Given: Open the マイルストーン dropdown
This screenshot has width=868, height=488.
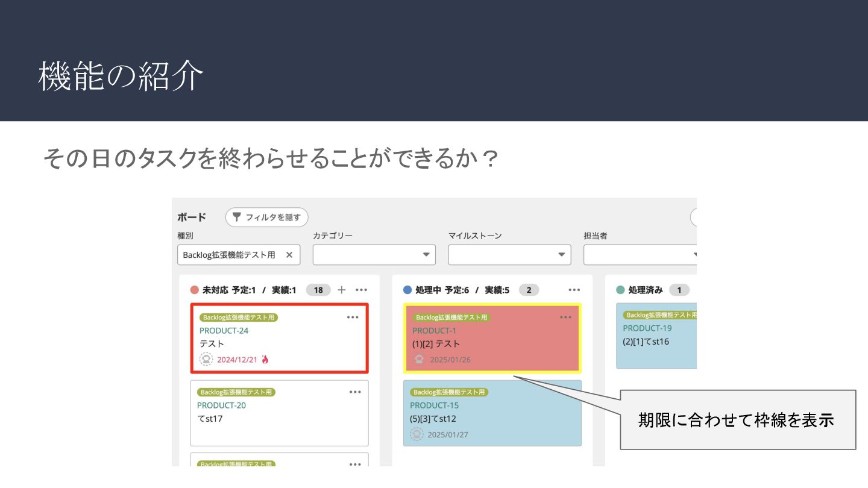Looking at the screenshot, I should click(509, 255).
